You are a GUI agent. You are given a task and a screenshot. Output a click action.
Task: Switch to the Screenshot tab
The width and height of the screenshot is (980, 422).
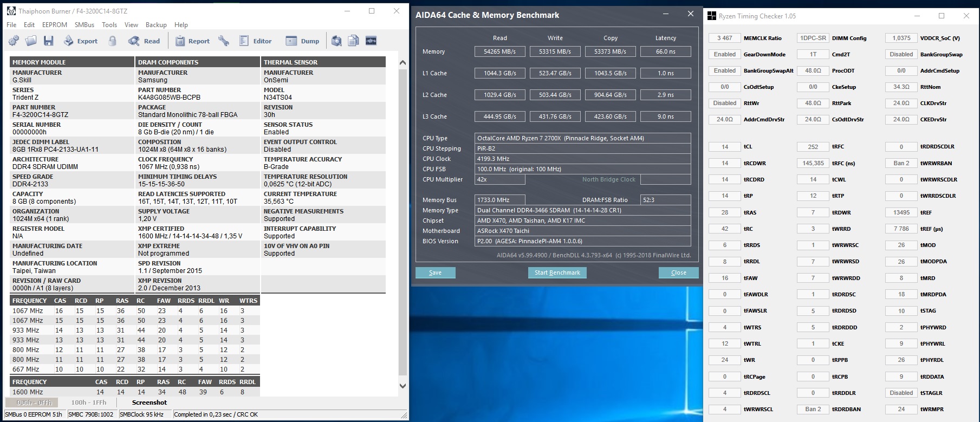[x=150, y=402]
